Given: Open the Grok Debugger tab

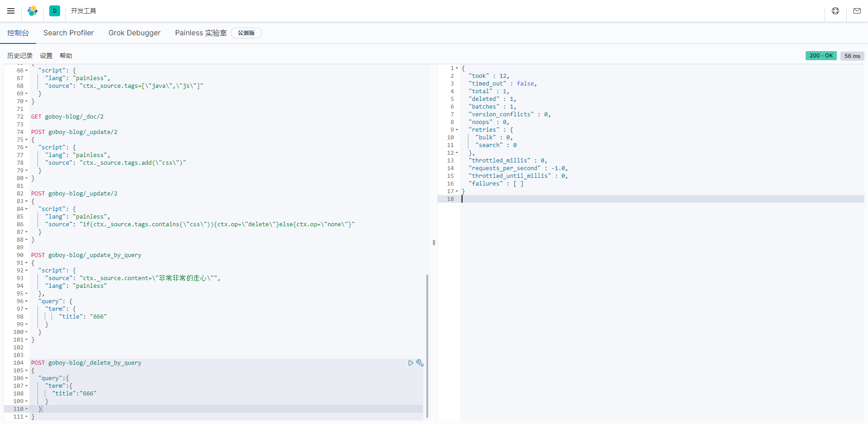Looking at the screenshot, I should click(134, 33).
